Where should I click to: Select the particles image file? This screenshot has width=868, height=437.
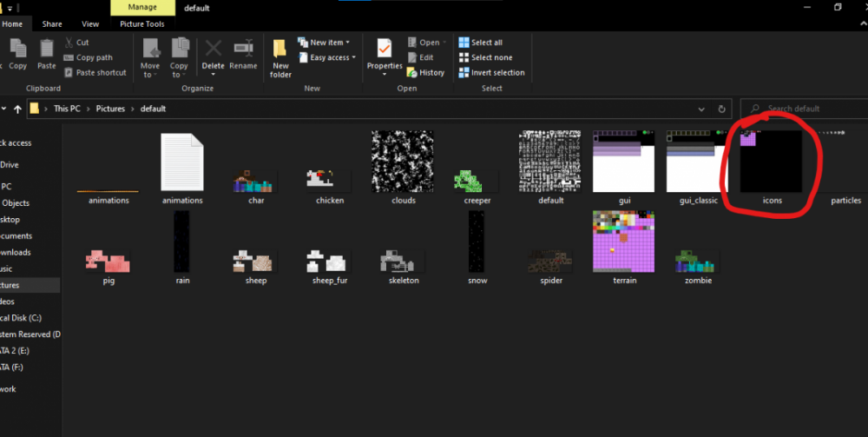pyautogui.click(x=845, y=169)
